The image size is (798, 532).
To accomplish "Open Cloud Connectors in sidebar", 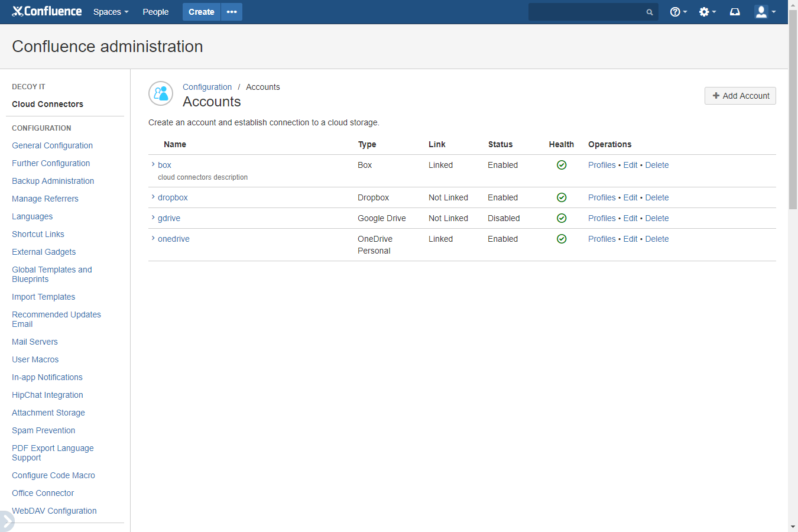I will click(x=47, y=104).
